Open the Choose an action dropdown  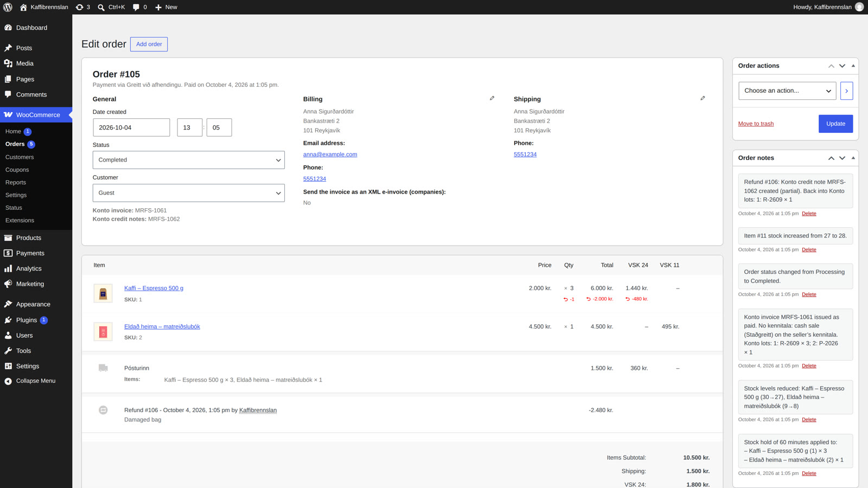[x=787, y=91]
